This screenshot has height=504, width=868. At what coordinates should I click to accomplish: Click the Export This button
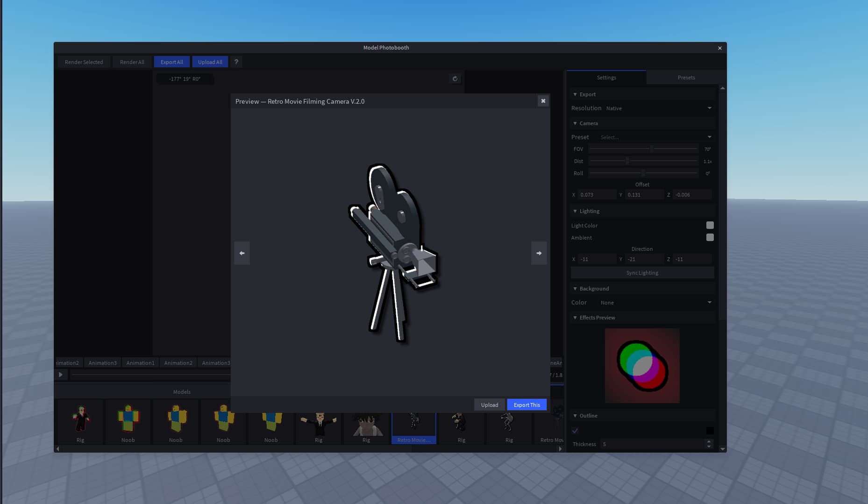pyautogui.click(x=526, y=405)
